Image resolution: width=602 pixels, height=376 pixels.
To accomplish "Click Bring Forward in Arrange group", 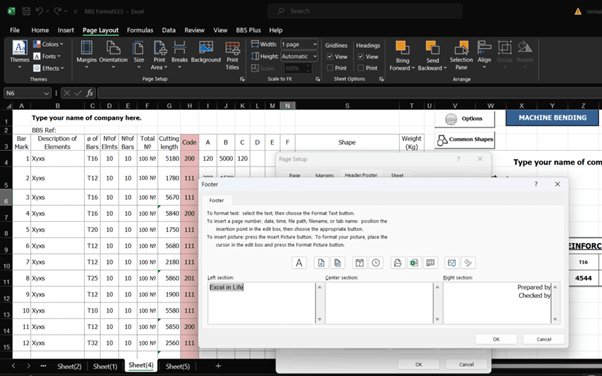I will tap(402, 56).
